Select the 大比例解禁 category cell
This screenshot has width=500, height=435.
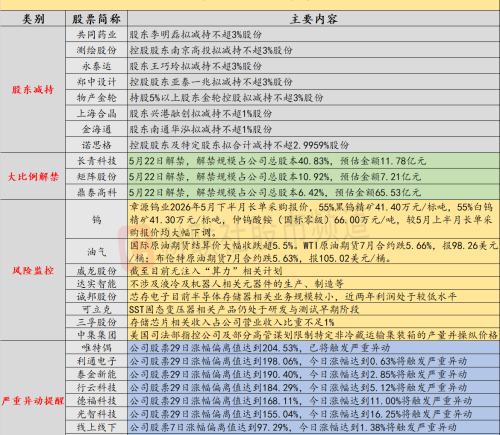point(33,176)
